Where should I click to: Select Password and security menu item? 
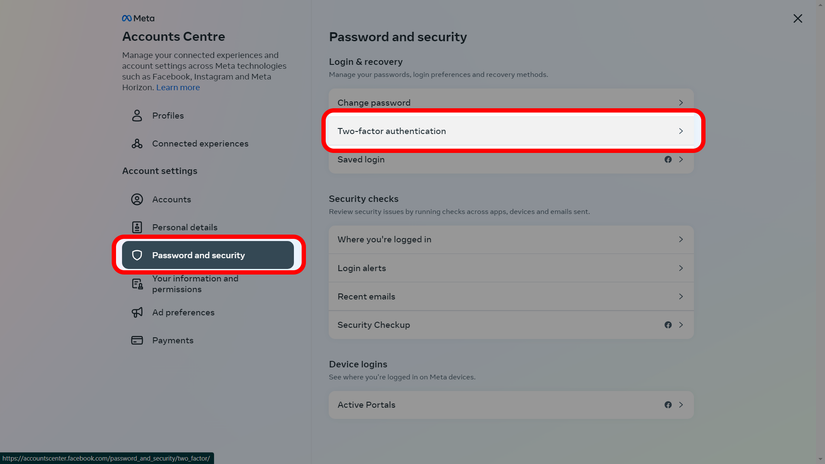[208, 255]
